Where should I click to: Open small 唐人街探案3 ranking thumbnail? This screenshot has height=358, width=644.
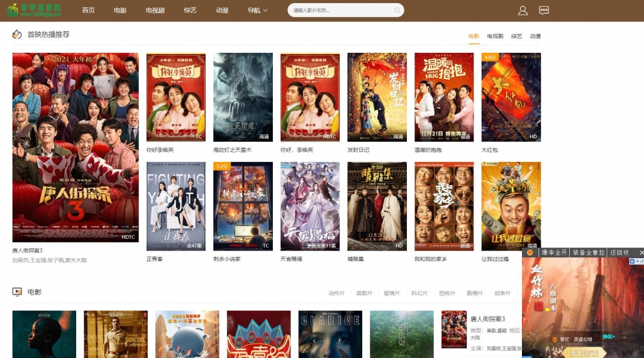point(454,329)
